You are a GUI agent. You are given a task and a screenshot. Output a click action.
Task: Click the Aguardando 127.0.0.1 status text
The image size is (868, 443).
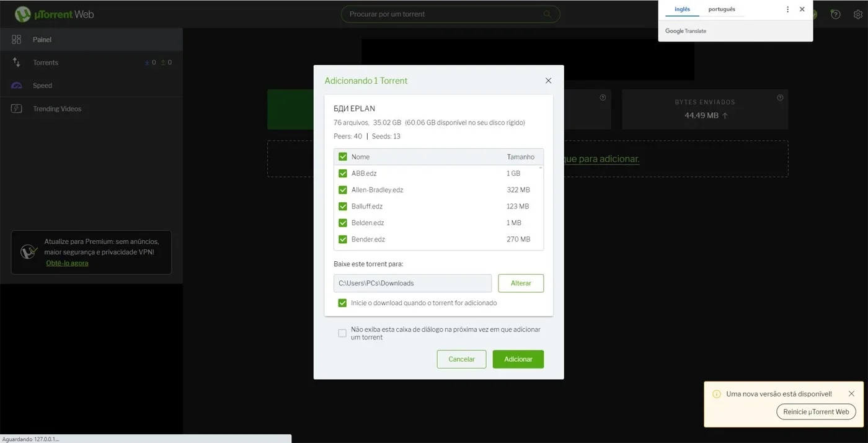tap(30, 439)
